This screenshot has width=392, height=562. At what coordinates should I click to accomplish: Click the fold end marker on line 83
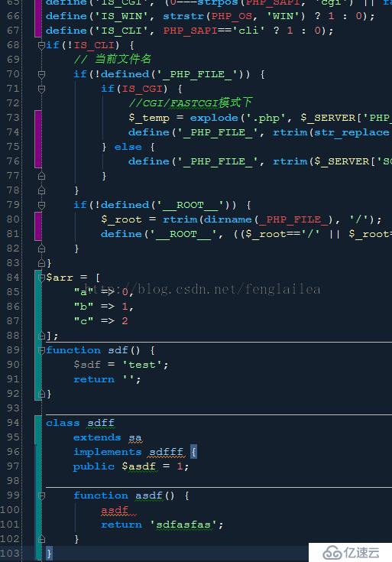41,263
